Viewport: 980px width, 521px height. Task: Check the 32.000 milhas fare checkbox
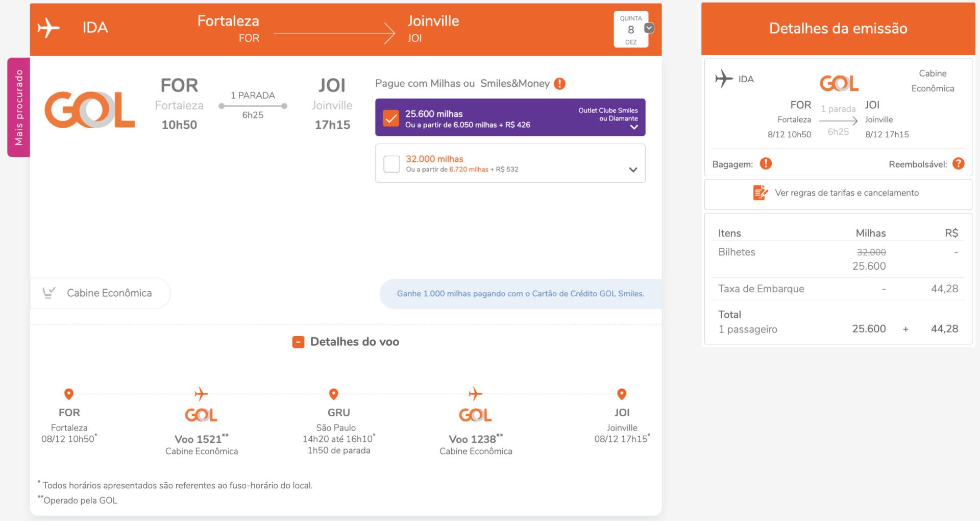pos(391,164)
